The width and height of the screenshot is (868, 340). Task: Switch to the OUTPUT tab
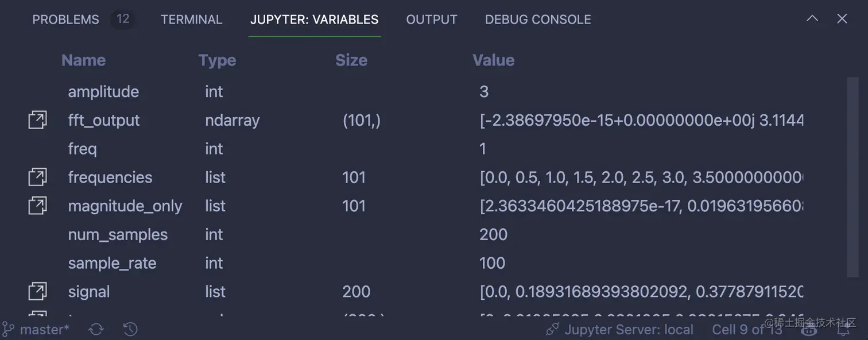(x=431, y=19)
